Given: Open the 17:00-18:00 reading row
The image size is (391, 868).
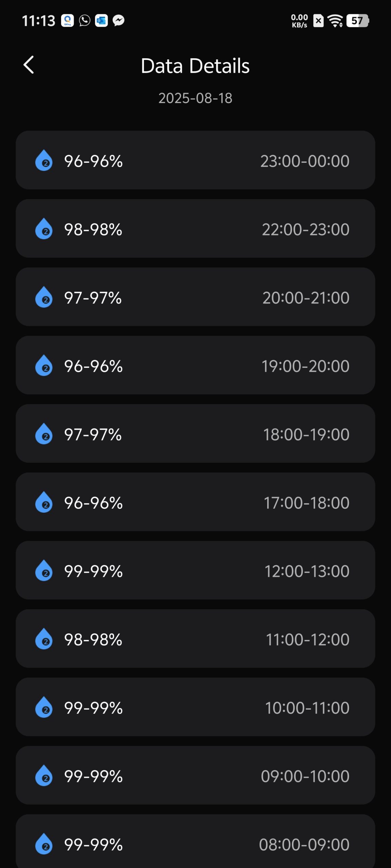Looking at the screenshot, I should pos(195,502).
